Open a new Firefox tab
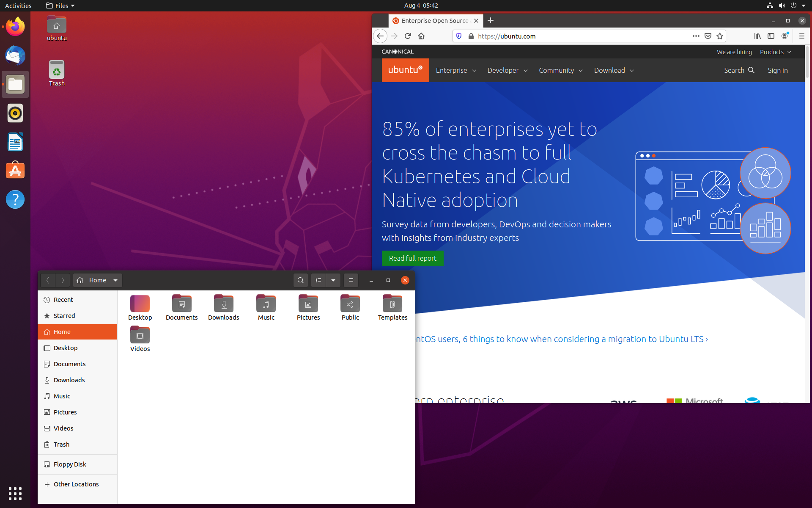 pyautogui.click(x=491, y=20)
